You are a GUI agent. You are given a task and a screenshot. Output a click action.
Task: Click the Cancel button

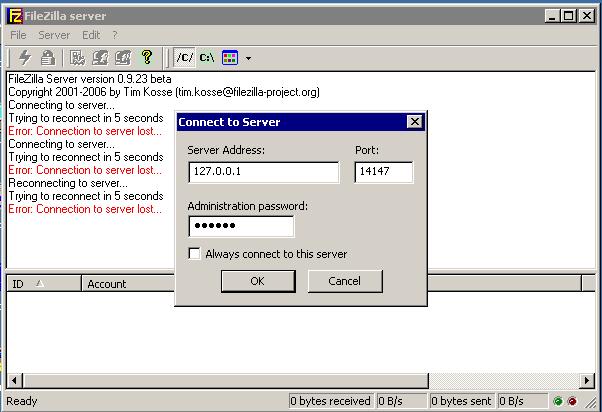tap(345, 281)
